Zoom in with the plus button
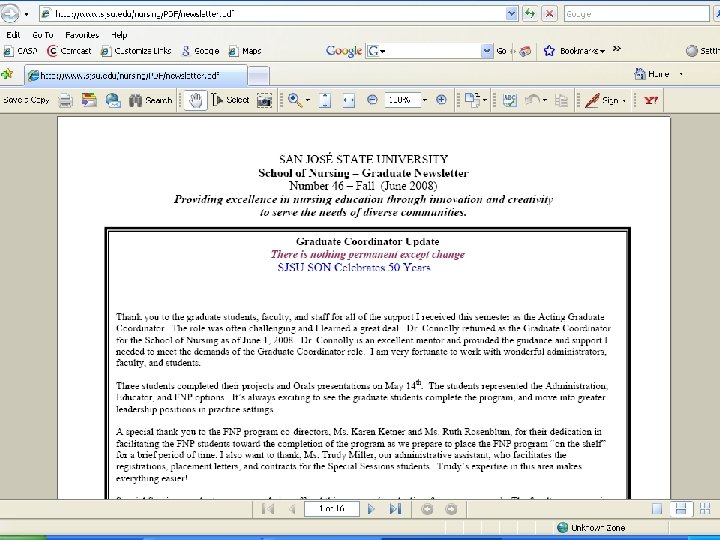Viewport: 720px width, 540px height. 441,100
